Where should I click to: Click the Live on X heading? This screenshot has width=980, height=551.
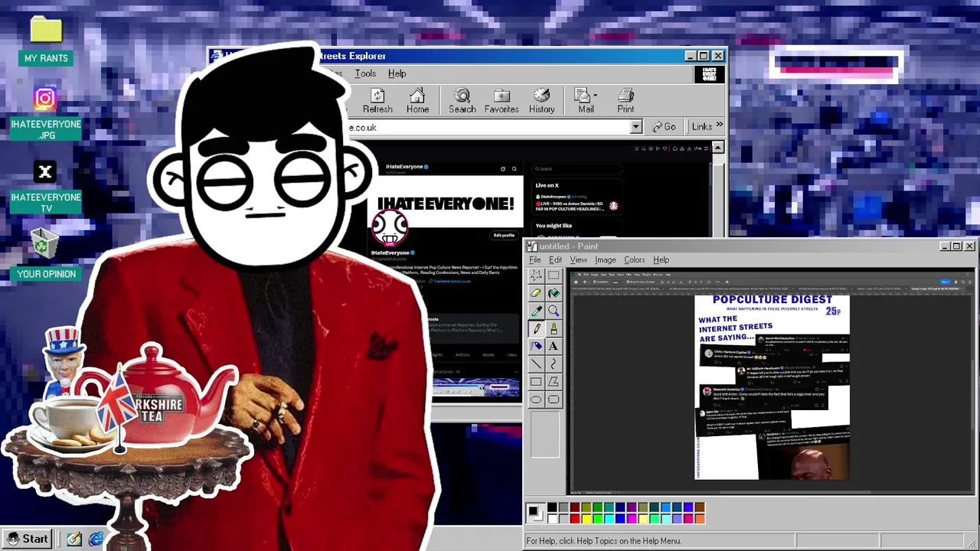[547, 185]
